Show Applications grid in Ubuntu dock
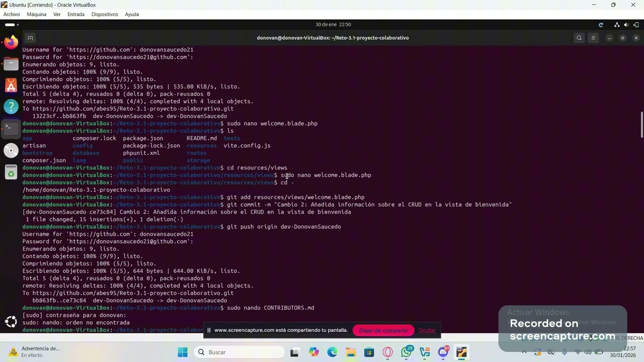644x362 pixels. coord(11,322)
